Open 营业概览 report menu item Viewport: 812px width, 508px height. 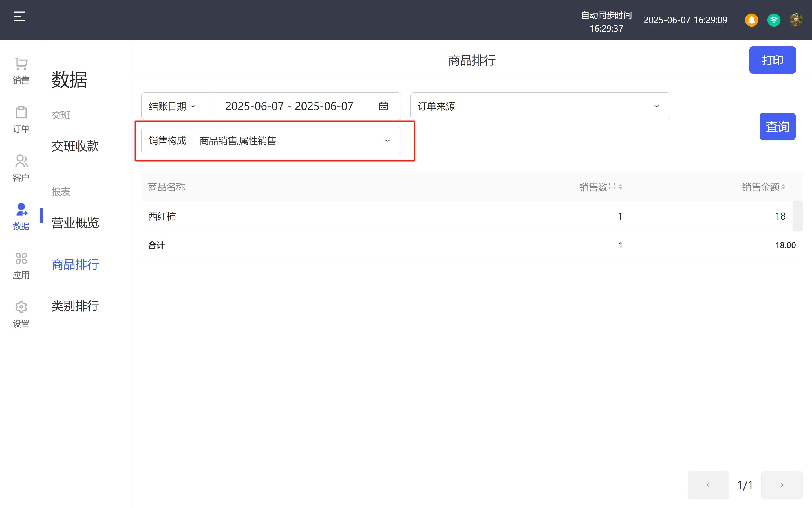pos(75,223)
